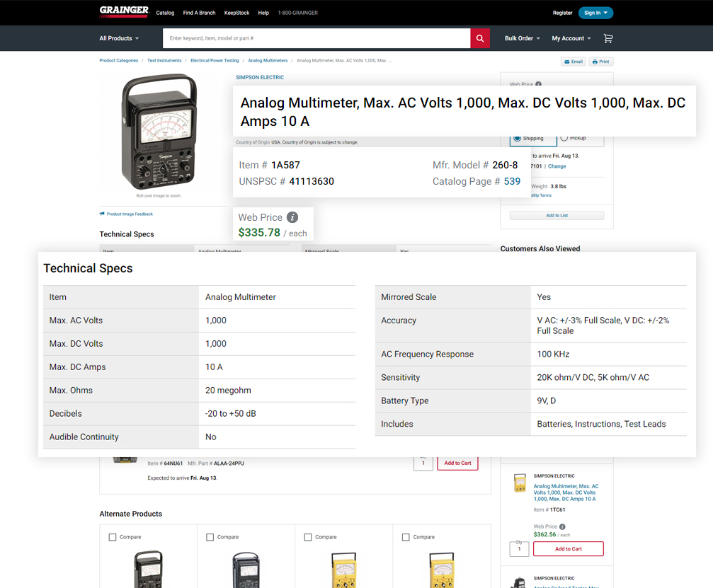The width and height of the screenshot is (713, 588).
Task: Click the Grainger logo
Action: (124, 12)
